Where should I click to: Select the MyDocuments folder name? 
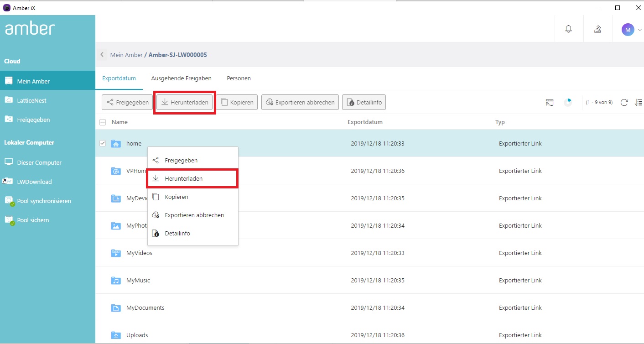click(x=145, y=308)
